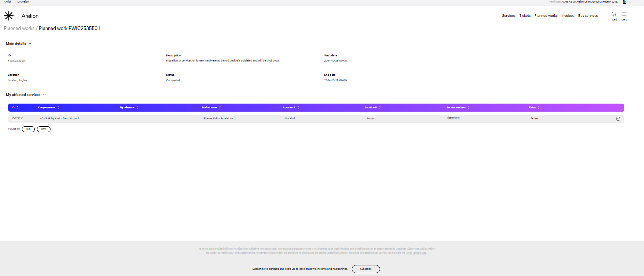
Task: Click the building account icon in the top bar
Action: 624,2
